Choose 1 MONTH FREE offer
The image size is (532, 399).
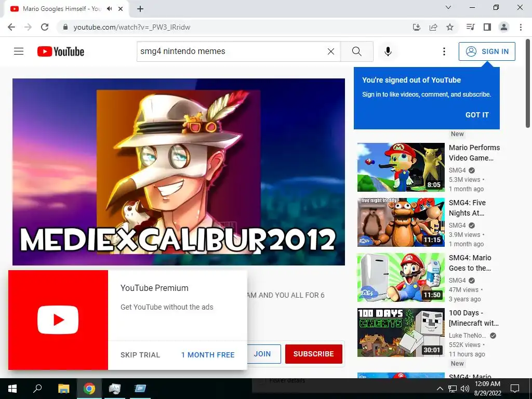208,355
